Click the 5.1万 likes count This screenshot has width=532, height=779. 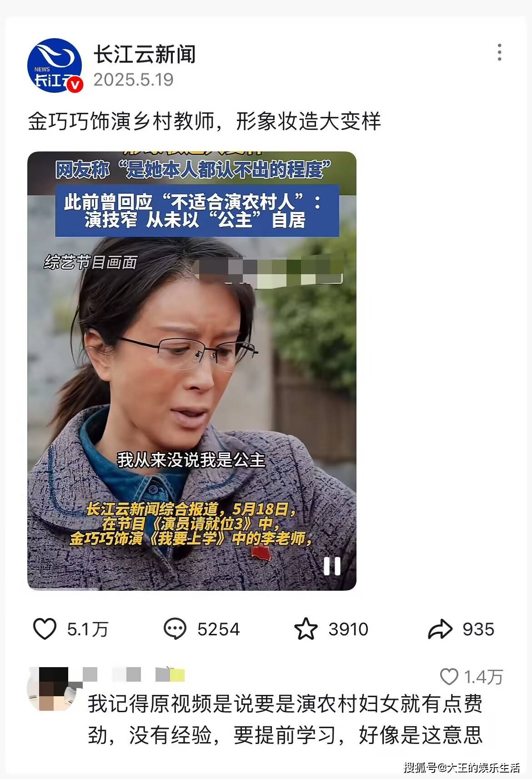(88, 629)
